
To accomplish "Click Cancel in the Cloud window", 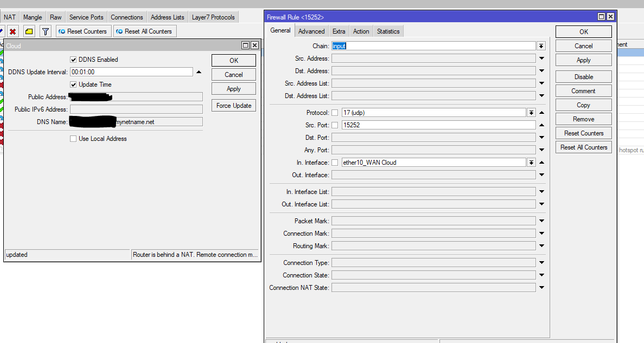I will pyautogui.click(x=234, y=75).
